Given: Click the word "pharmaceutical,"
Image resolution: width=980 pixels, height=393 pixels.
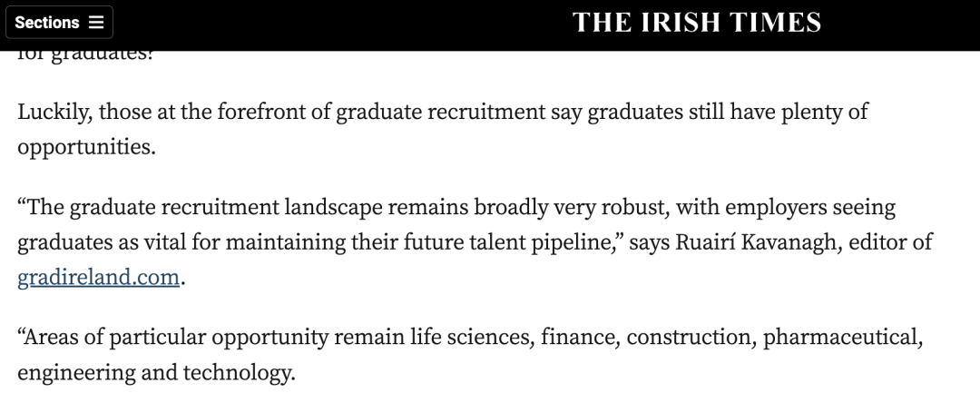Looking at the screenshot, I should tap(842, 338).
